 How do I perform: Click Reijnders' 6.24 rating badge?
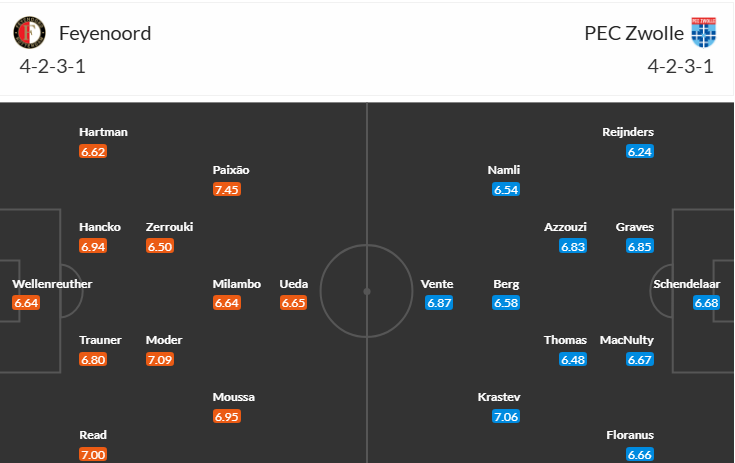point(640,152)
